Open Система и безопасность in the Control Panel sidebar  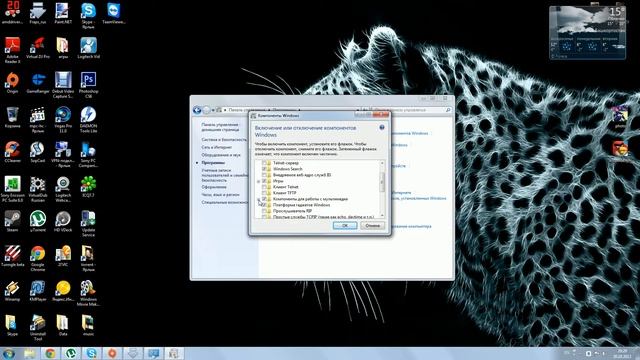coord(224,140)
